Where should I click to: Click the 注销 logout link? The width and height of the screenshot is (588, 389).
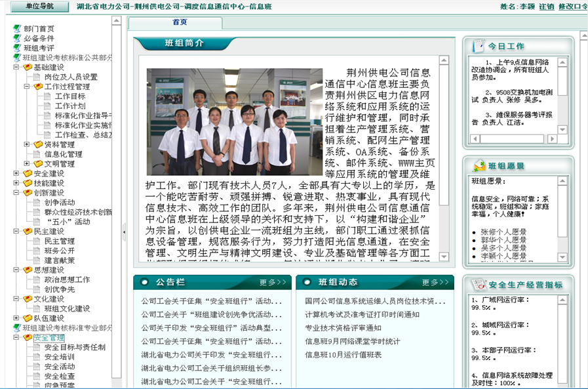pos(546,7)
